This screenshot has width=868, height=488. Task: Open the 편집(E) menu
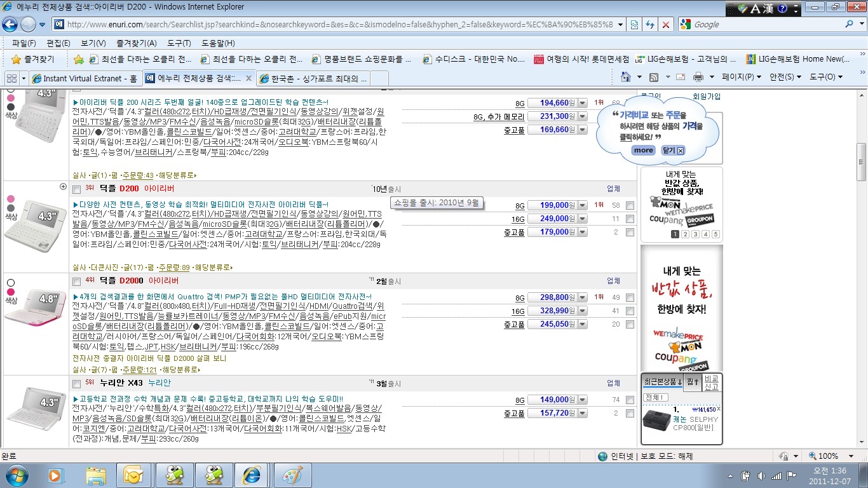[58, 43]
